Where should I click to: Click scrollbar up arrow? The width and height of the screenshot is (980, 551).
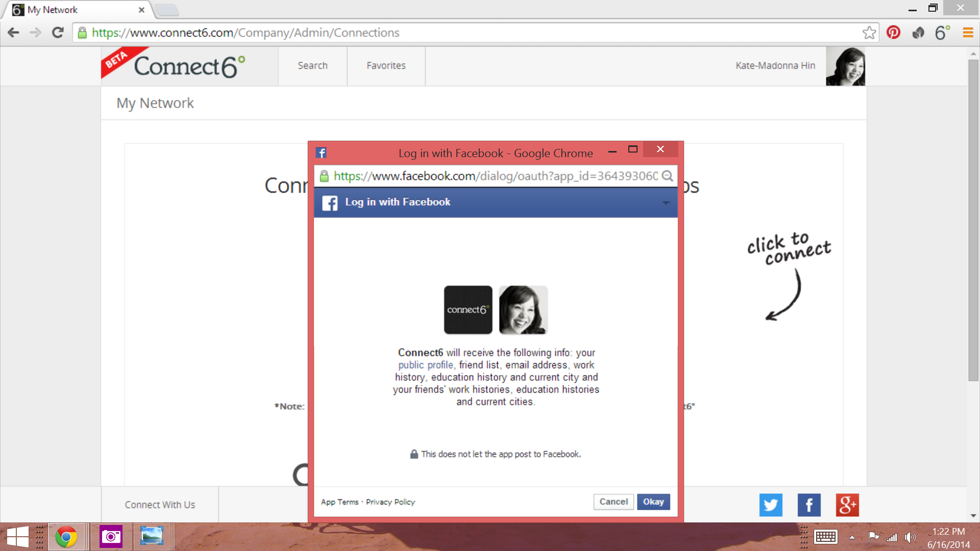pyautogui.click(x=973, y=53)
